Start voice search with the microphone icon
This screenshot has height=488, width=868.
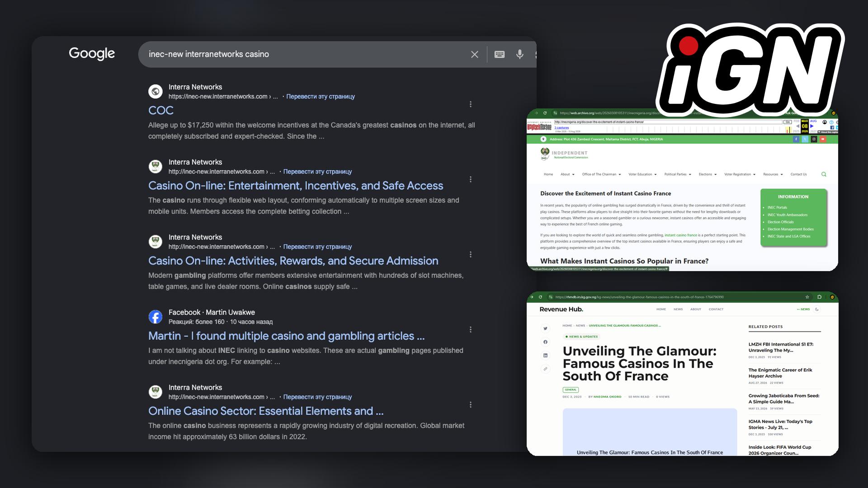(520, 54)
